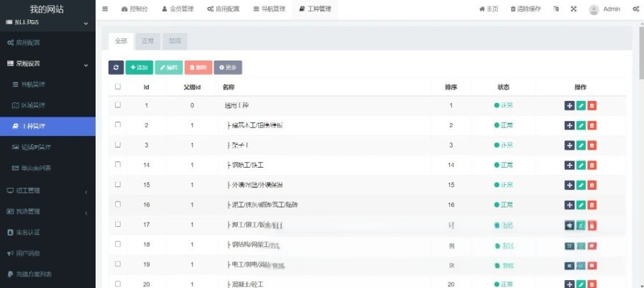The width and height of the screenshot is (644, 288).
Task: Expand the 招工管理 sidebar group
Action: [x=47, y=191]
